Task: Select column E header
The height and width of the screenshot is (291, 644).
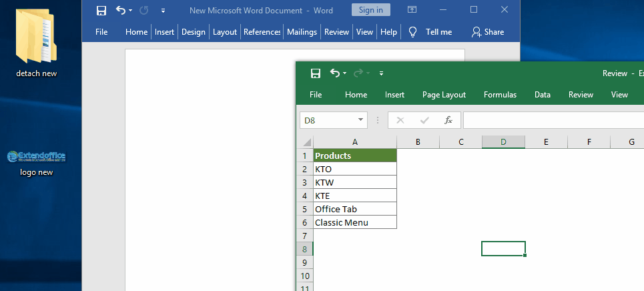Action: [x=547, y=142]
